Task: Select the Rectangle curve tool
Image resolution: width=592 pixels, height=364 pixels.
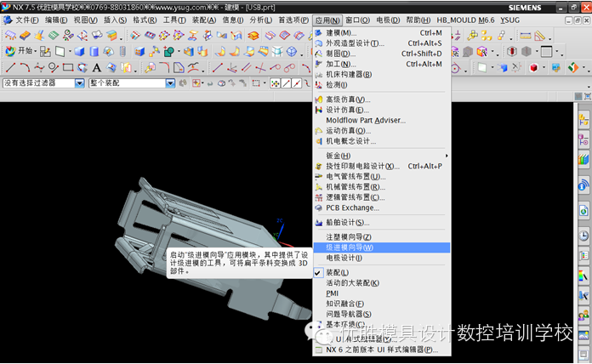Action: tap(68, 67)
